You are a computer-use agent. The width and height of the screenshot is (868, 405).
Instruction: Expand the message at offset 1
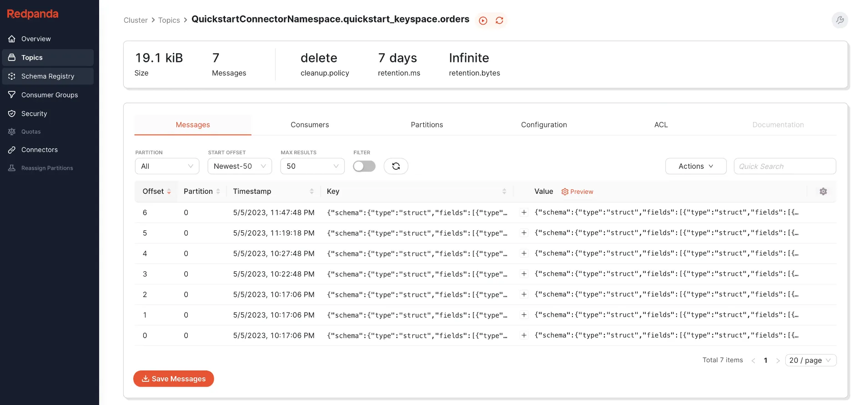click(x=524, y=315)
